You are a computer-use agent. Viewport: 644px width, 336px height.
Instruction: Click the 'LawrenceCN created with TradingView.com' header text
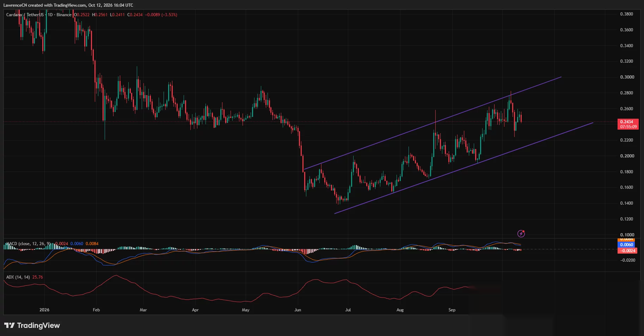point(44,5)
